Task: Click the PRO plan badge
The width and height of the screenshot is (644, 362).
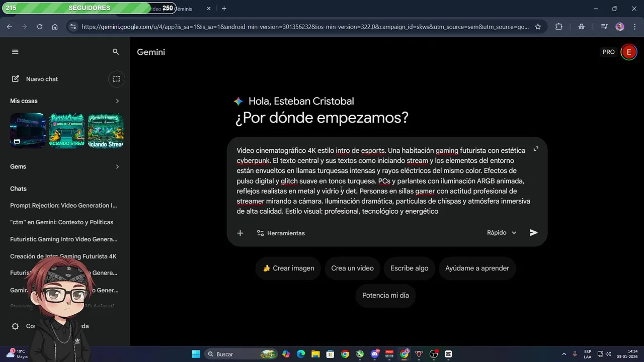Action: (609, 52)
